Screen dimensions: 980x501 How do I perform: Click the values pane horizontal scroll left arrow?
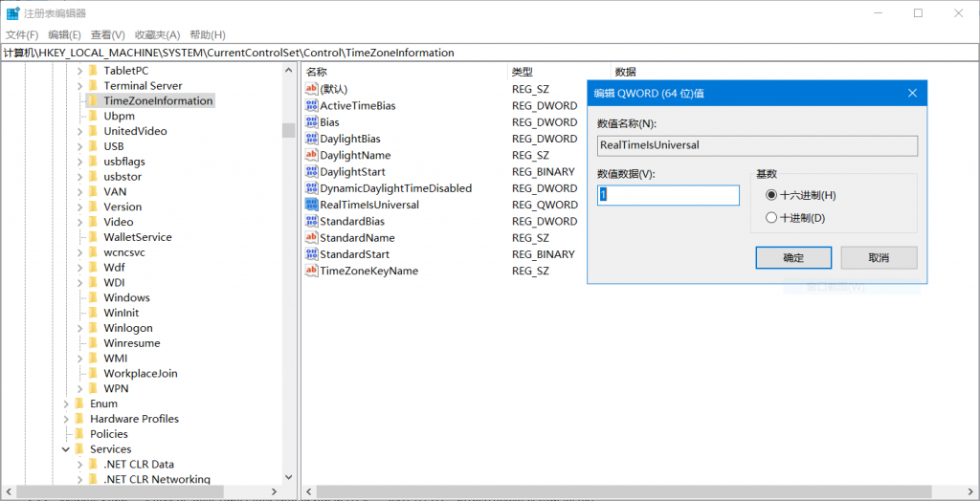tap(309, 492)
